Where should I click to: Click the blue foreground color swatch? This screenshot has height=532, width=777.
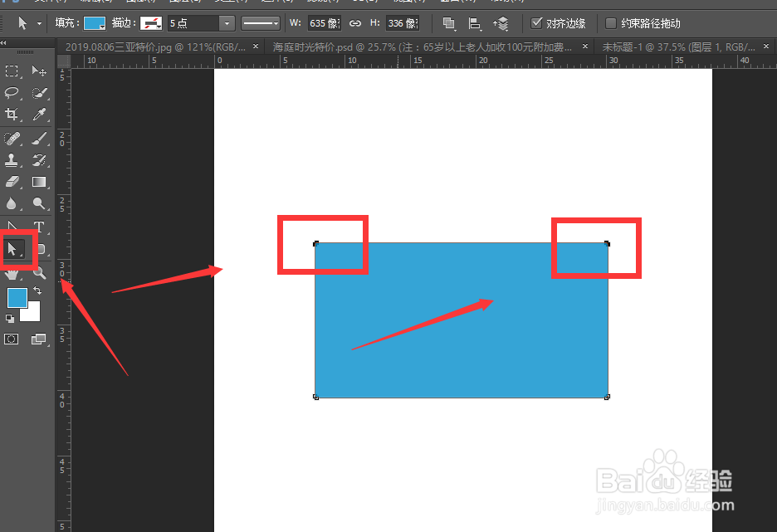point(16,296)
